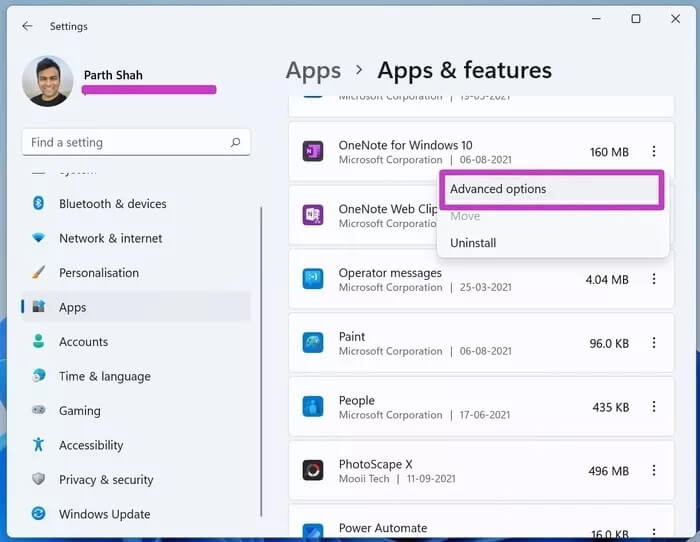Click the 160 MB size value
The height and width of the screenshot is (542, 700).
pos(609,152)
